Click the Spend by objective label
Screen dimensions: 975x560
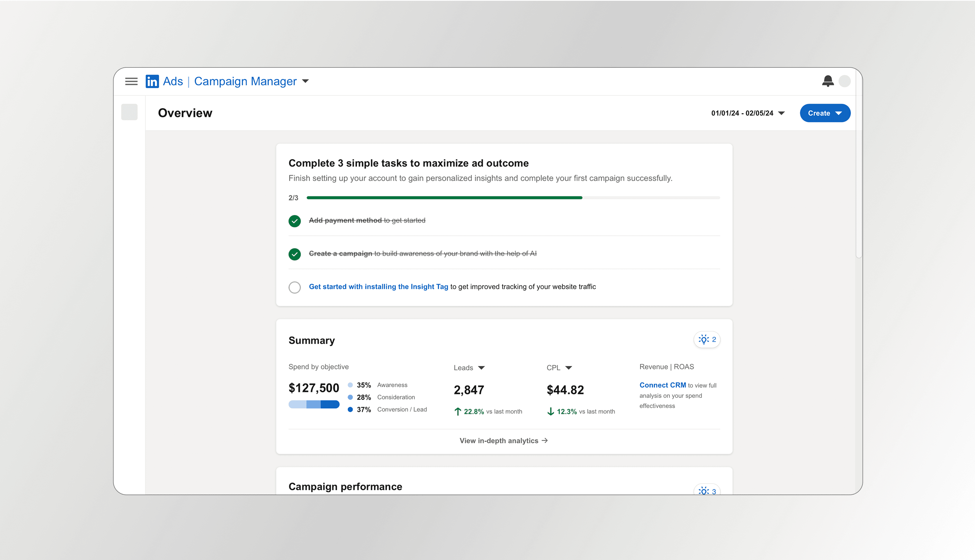pyautogui.click(x=318, y=367)
